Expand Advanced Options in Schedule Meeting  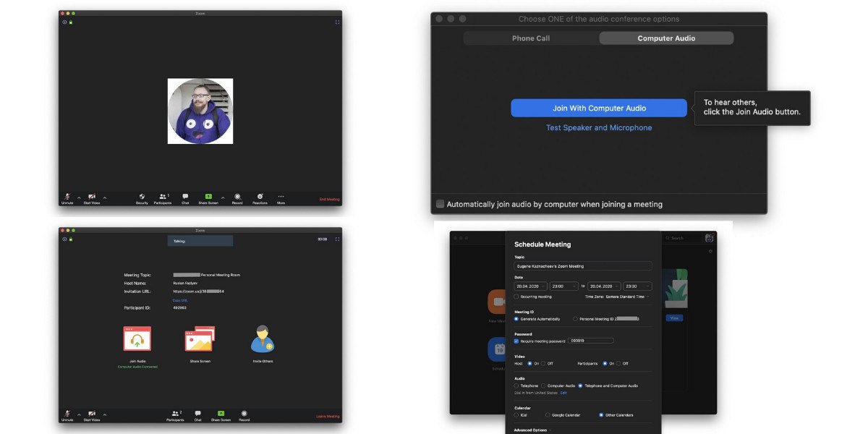pyautogui.click(x=532, y=430)
